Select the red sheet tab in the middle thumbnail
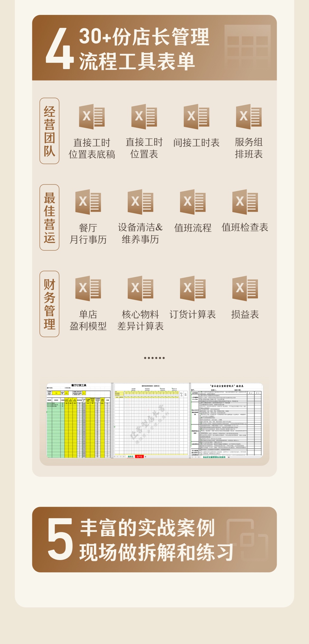The image size is (309, 644). click(x=139, y=456)
